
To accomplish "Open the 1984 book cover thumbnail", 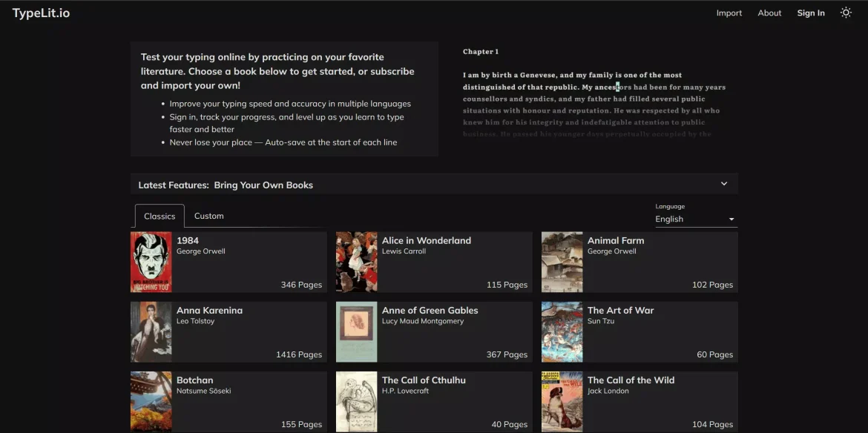I will (151, 262).
